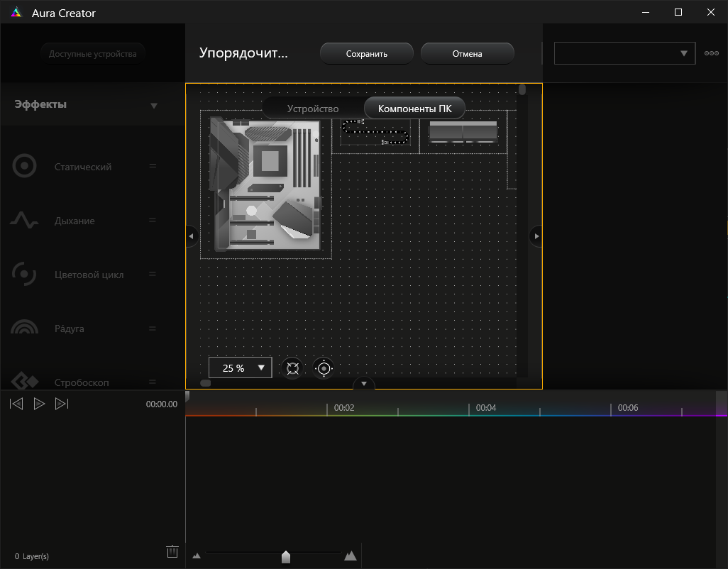This screenshot has width=728, height=569.
Task: Open the 25 % zoom level dropdown
Action: pyautogui.click(x=240, y=368)
